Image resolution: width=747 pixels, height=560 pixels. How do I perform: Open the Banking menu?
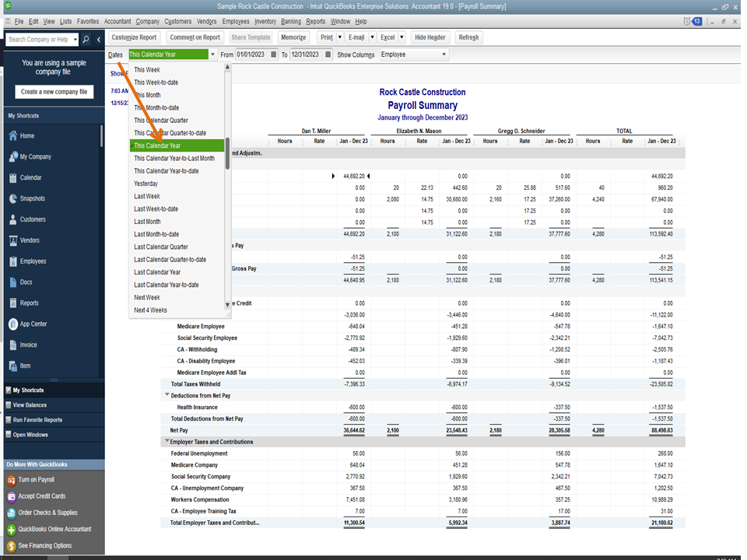290,22
